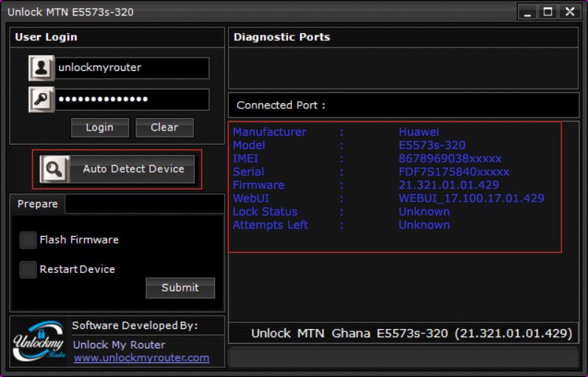Click the Unlock MTN Ghana status text

point(411,333)
